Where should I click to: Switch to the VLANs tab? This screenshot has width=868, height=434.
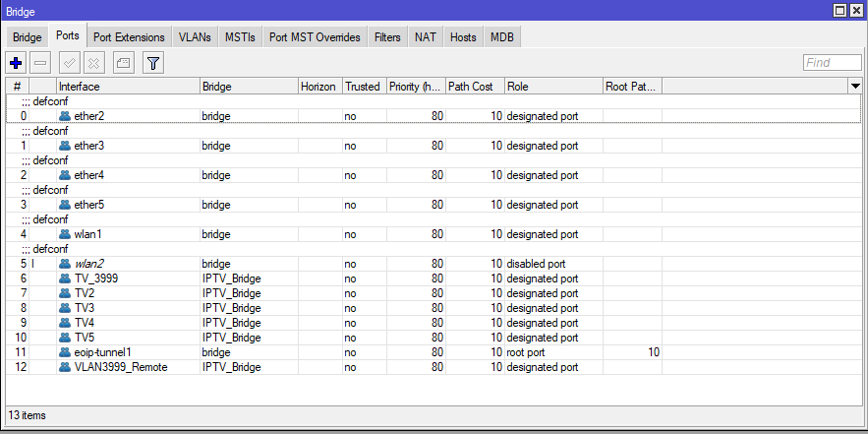click(x=195, y=37)
